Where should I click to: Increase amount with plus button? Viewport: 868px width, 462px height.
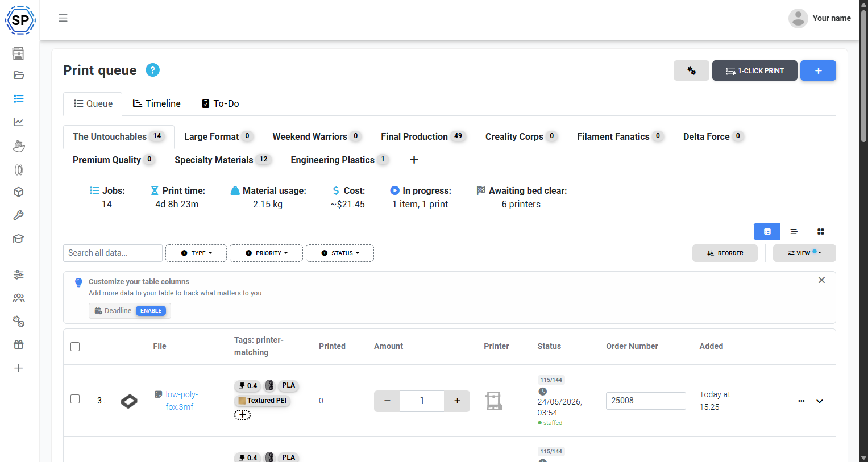tap(457, 401)
